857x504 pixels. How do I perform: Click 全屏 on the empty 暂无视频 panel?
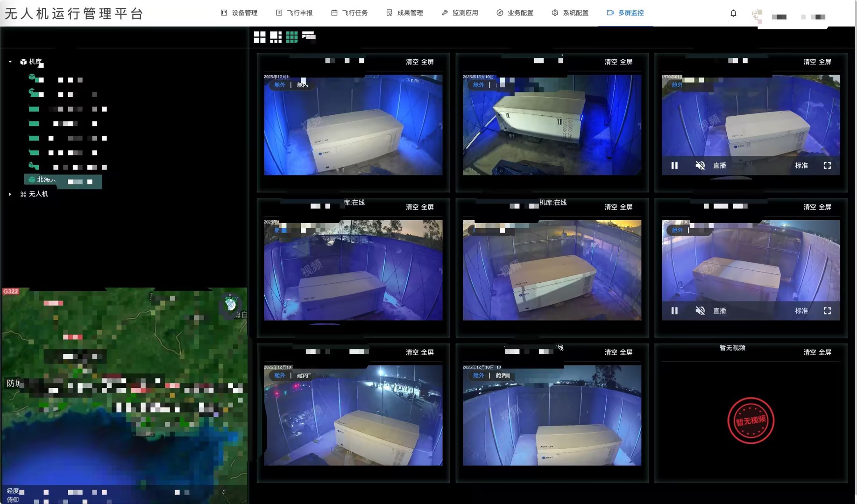click(x=825, y=352)
